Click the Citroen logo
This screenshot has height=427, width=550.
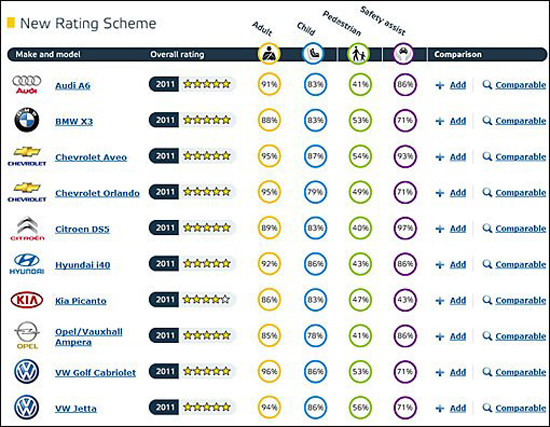pyautogui.click(x=27, y=228)
